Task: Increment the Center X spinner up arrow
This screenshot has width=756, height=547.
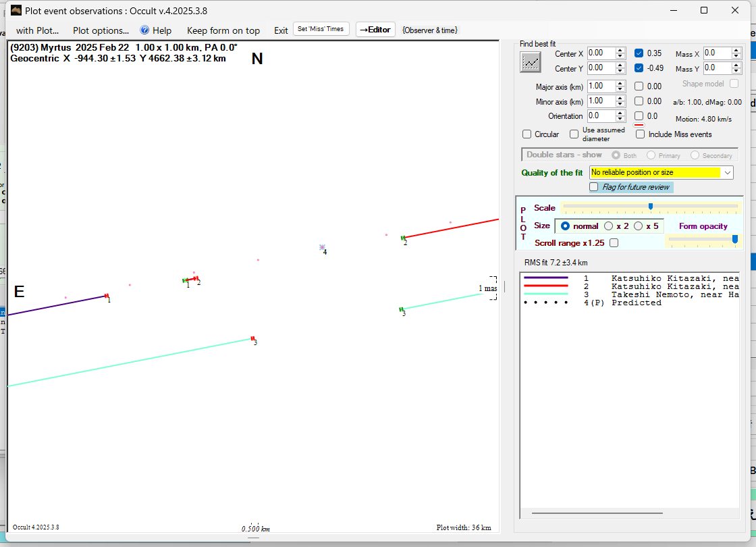Action: point(620,50)
